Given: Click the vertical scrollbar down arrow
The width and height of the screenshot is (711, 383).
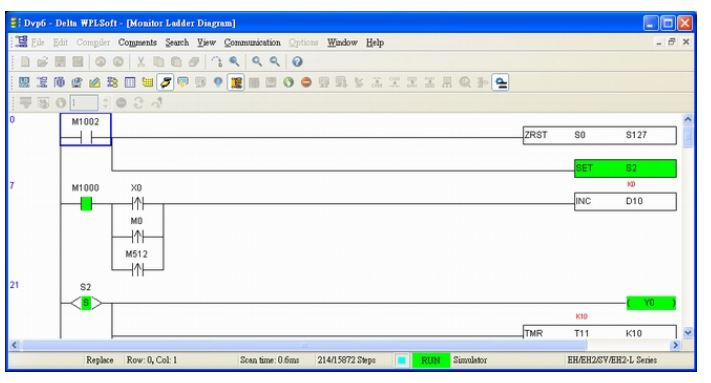Looking at the screenshot, I should click(x=688, y=333).
